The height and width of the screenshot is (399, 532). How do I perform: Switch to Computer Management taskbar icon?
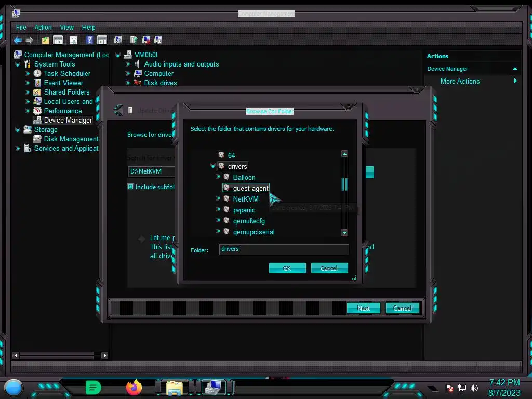click(214, 388)
